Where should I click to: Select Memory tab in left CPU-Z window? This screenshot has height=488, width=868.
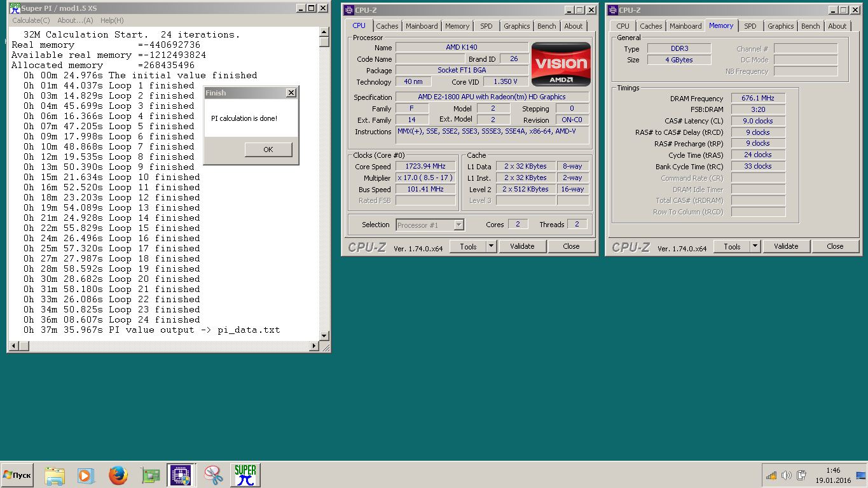(x=457, y=26)
